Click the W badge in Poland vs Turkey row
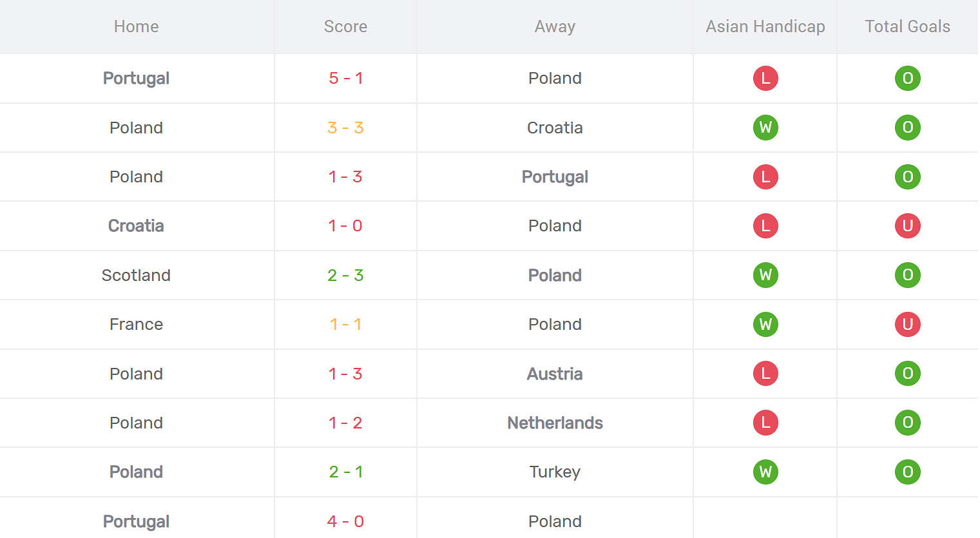 coord(765,472)
